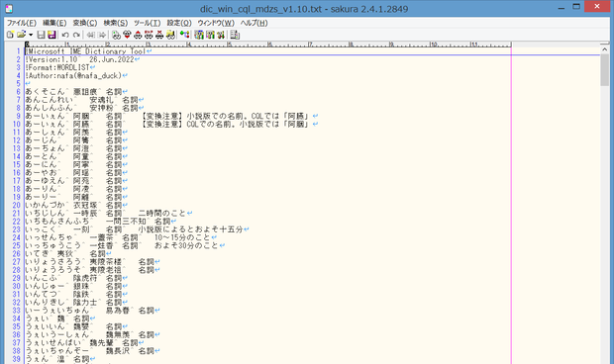614x364 pixels.
Task: Open the Grep search toolbar icon
Action: click(170, 35)
